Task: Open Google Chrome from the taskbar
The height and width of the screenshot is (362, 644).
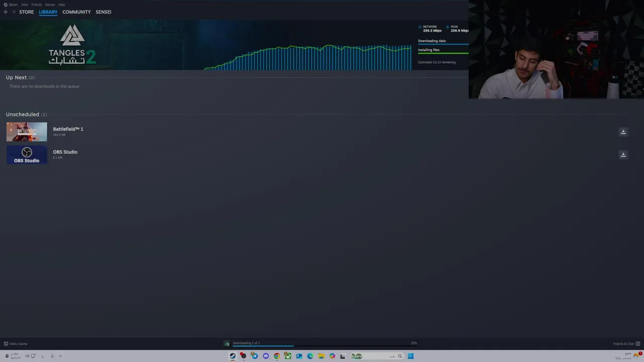Action: [x=277, y=356]
